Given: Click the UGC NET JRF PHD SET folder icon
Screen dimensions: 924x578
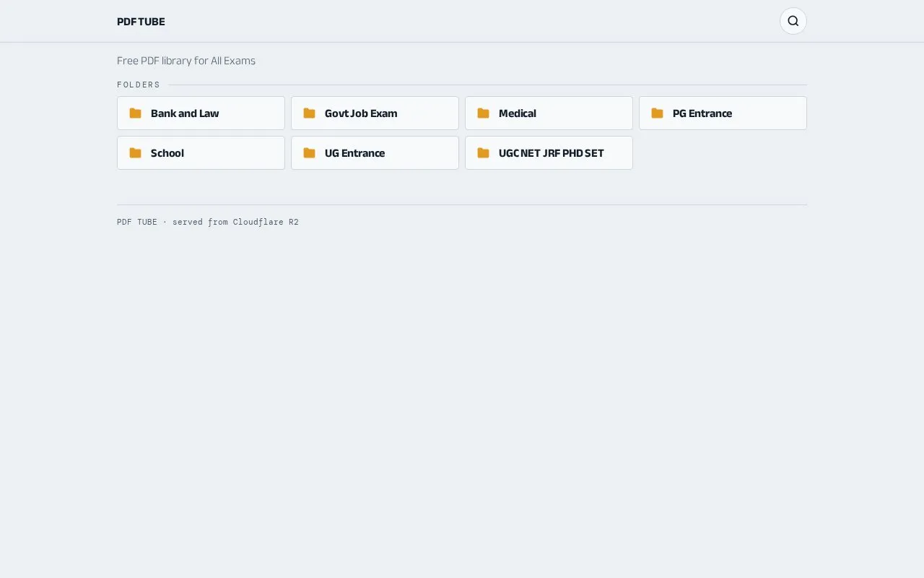Looking at the screenshot, I should (483, 153).
